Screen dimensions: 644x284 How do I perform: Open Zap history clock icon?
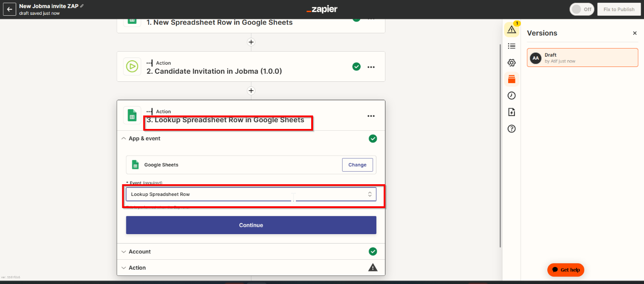click(x=511, y=96)
